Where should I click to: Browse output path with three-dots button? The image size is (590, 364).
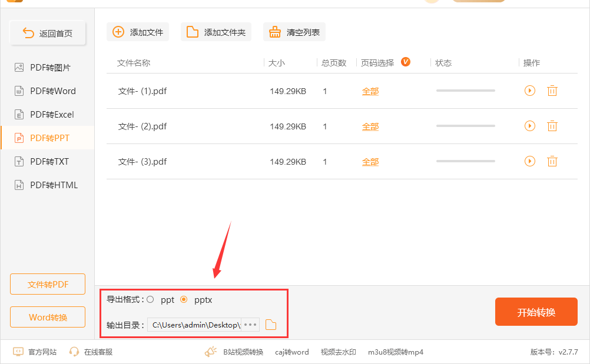pyautogui.click(x=250, y=325)
